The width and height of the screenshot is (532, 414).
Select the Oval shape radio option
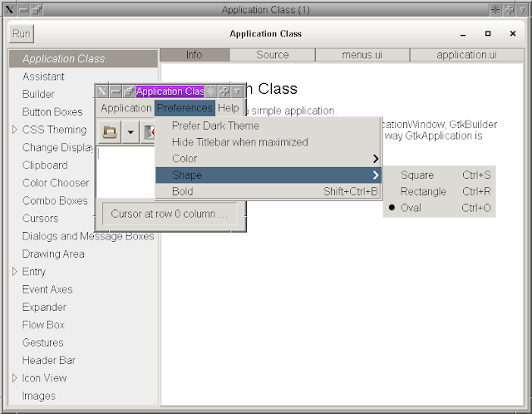point(440,208)
